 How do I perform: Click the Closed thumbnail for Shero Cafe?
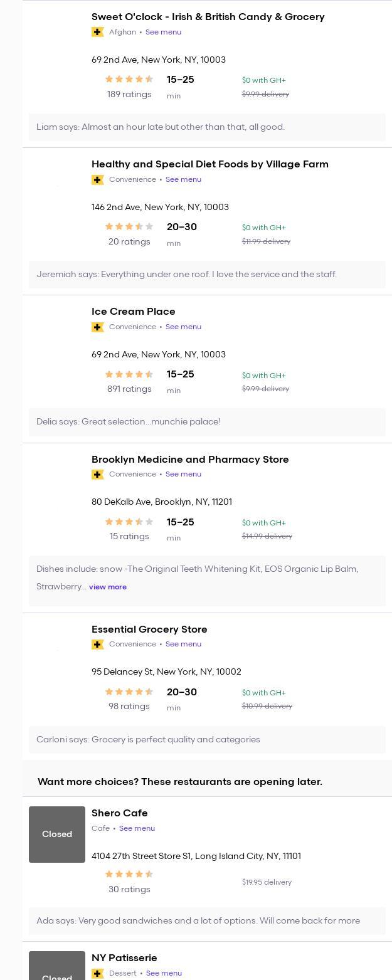tap(57, 835)
